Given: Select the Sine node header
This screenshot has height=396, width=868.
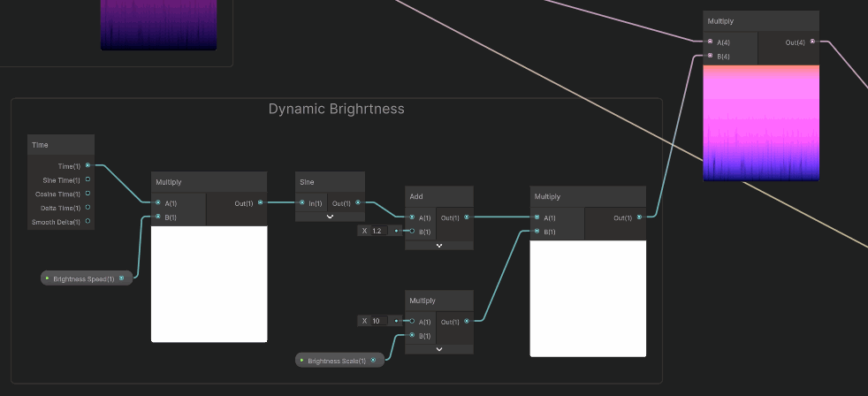Looking at the screenshot, I should [330, 182].
